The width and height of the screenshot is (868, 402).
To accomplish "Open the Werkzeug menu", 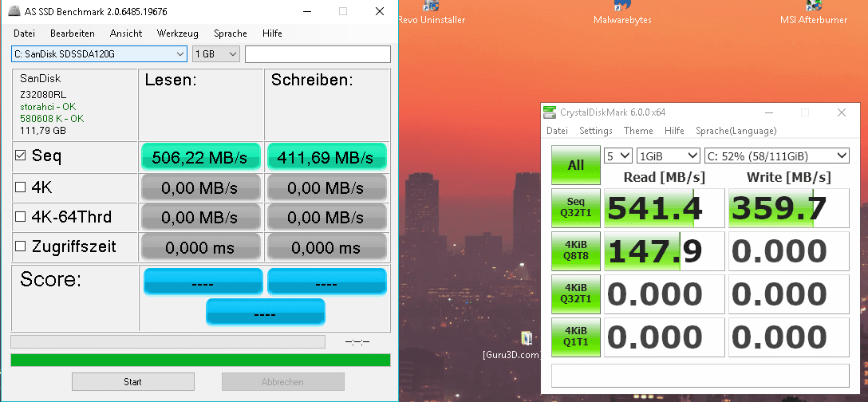I will tap(178, 33).
